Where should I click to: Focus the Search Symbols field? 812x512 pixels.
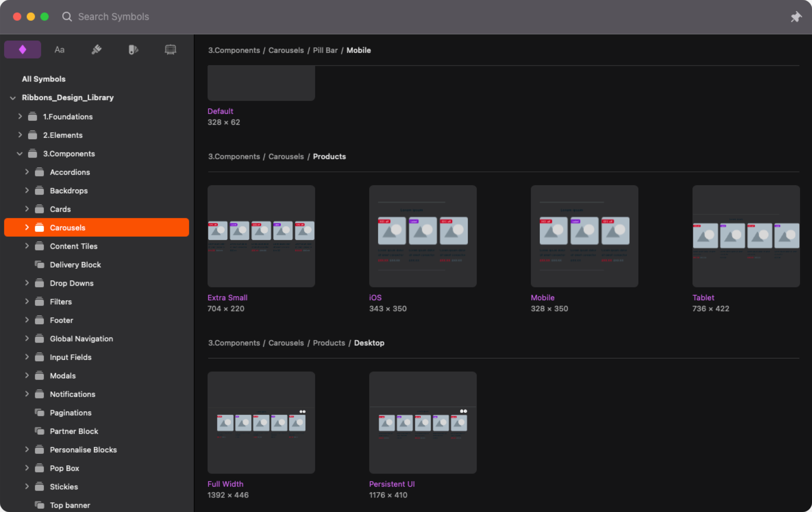(113, 16)
